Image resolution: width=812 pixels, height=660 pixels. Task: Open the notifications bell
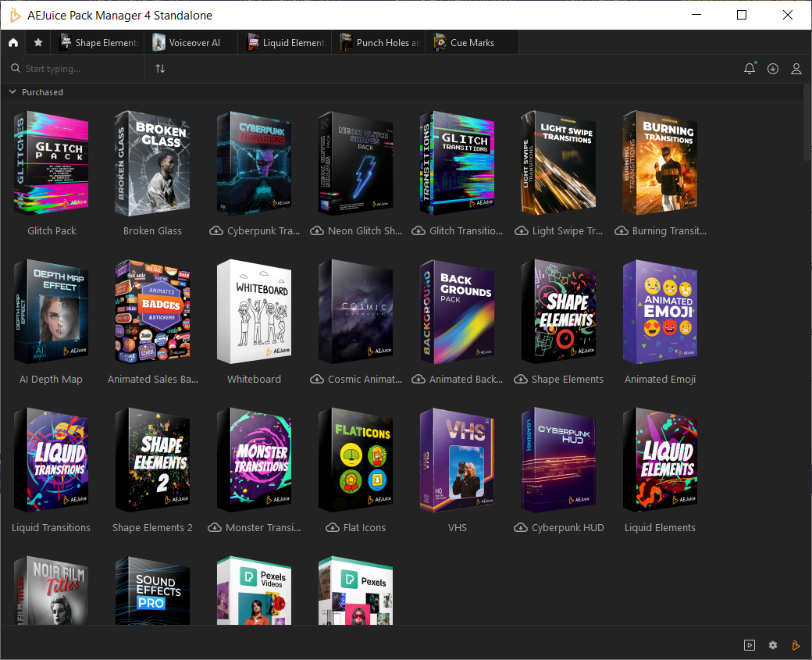pos(750,69)
